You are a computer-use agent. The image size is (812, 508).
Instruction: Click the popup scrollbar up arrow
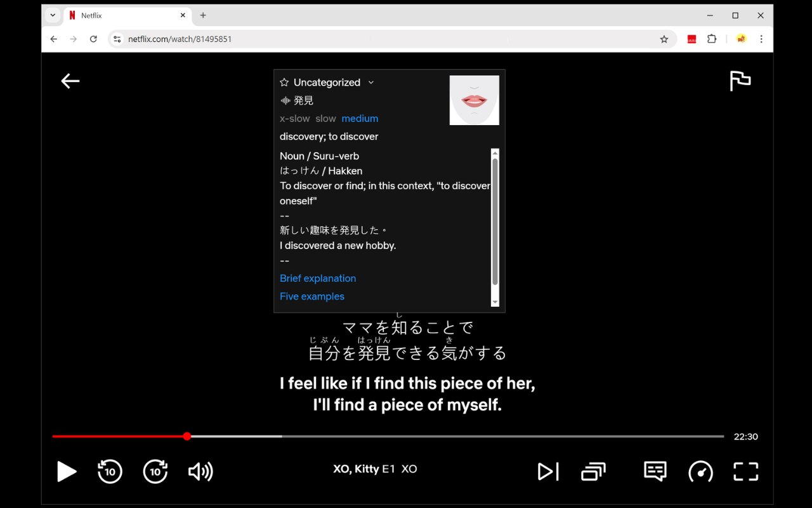pyautogui.click(x=495, y=153)
